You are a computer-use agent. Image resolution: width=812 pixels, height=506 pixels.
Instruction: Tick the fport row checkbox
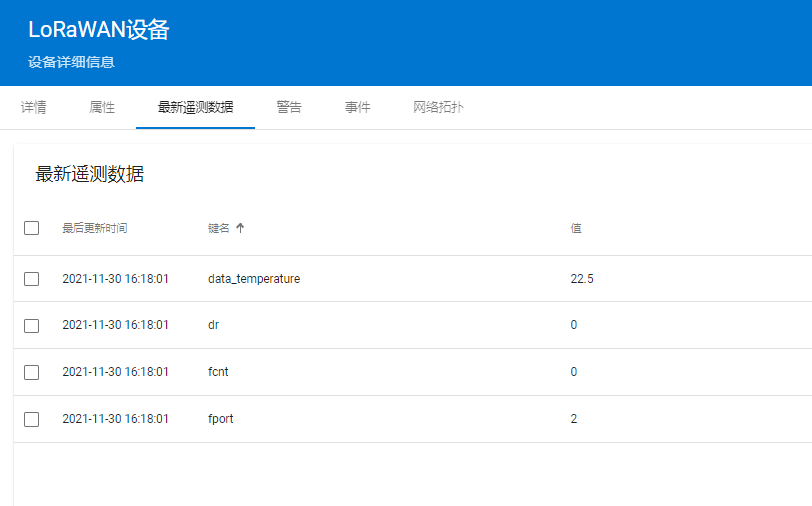[32, 419]
